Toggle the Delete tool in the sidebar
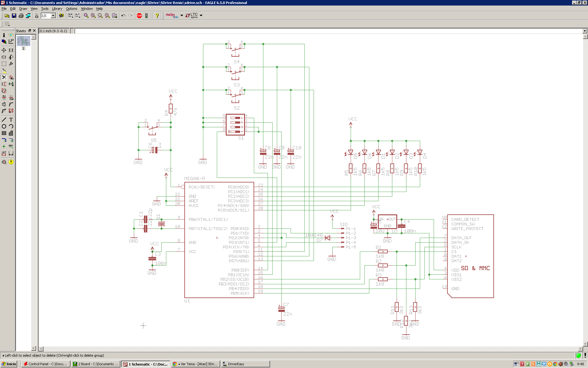 click(4, 77)
